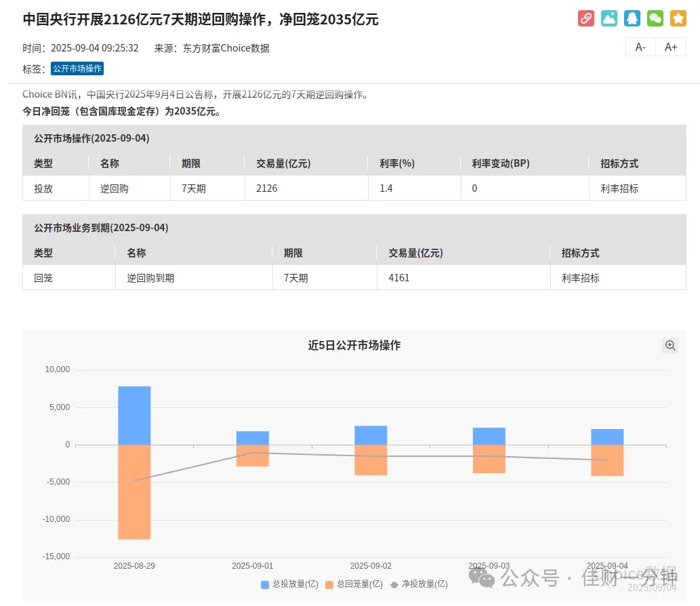Share to QQ with blue penguin icon
The image size is (700, 606).
632,18
